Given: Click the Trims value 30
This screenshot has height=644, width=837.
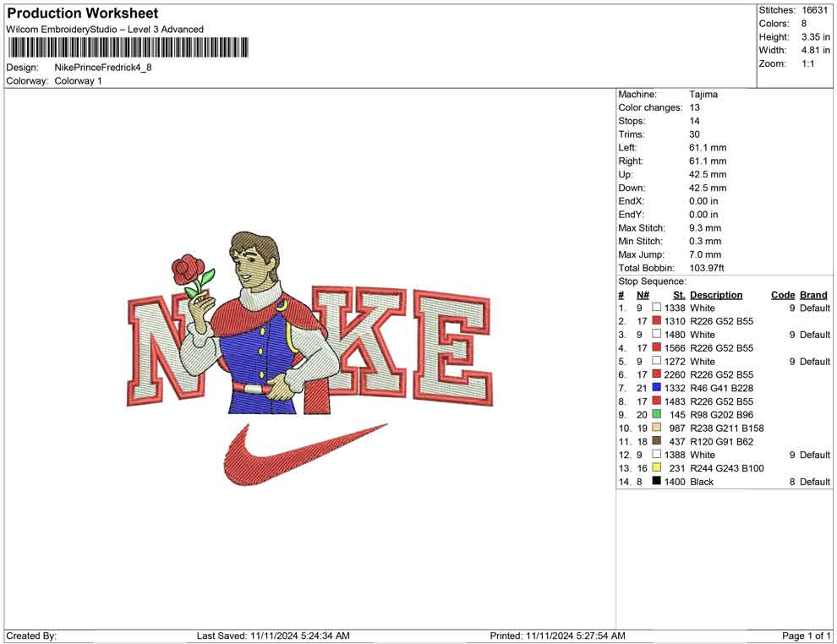Looking at the screenshot, I should [694, 134].
